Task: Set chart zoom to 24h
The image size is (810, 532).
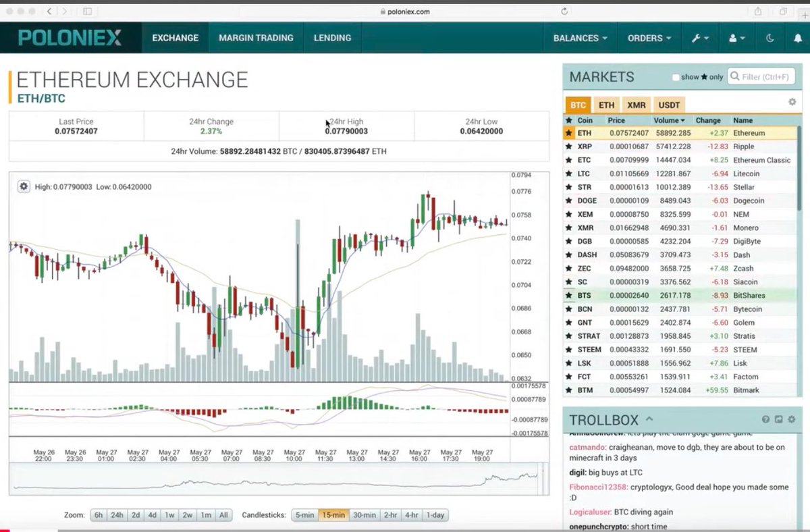Action: 117,515
